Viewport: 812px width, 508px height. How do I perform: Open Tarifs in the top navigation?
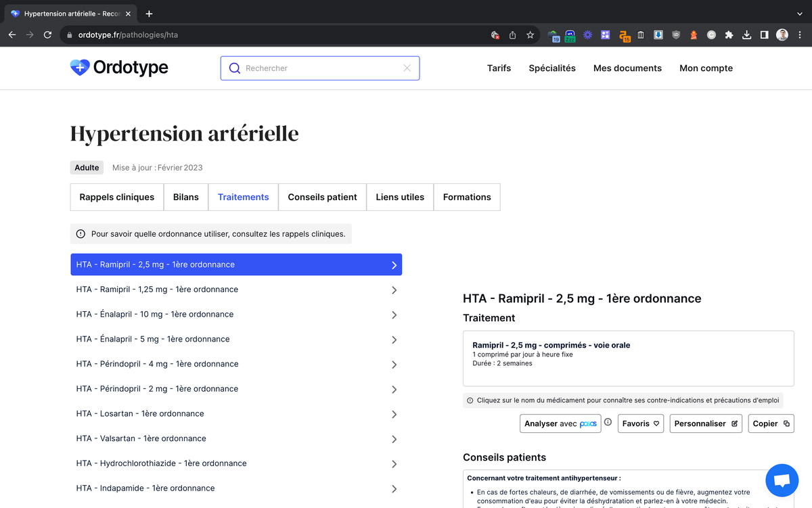(499, 68)
